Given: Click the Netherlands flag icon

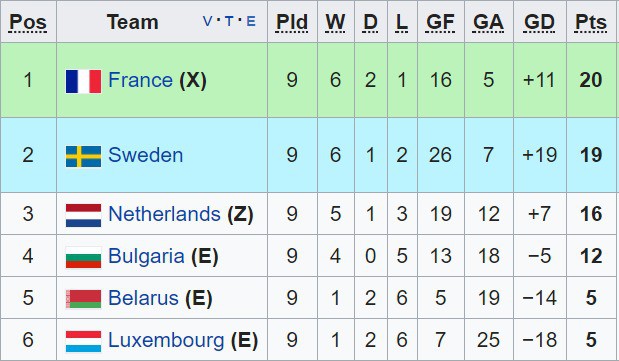Looking at the screenshot, I should 83,215.
